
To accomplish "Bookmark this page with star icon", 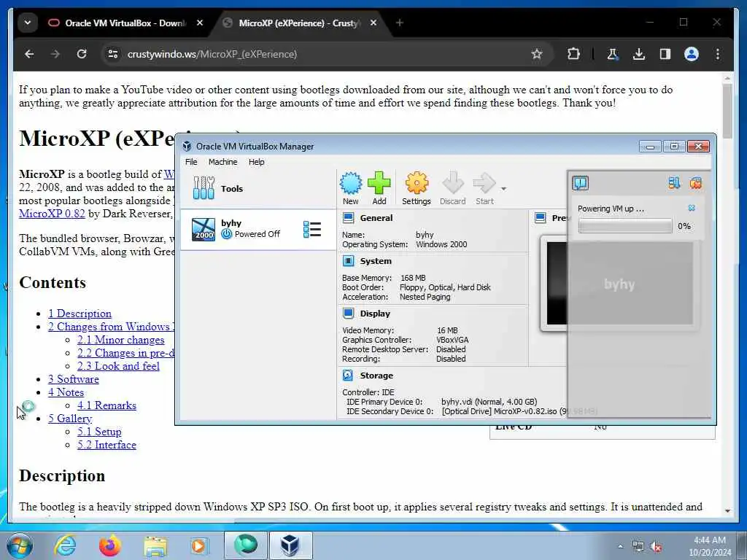I will pyautogui.click(x=537, y=54).
